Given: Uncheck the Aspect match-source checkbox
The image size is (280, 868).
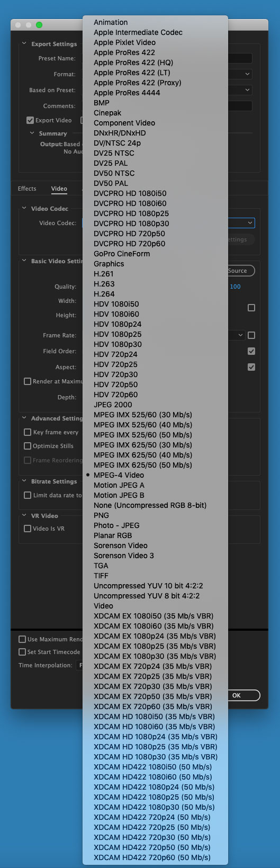Looking at the screenshot, I should click(x=251, y=367).
